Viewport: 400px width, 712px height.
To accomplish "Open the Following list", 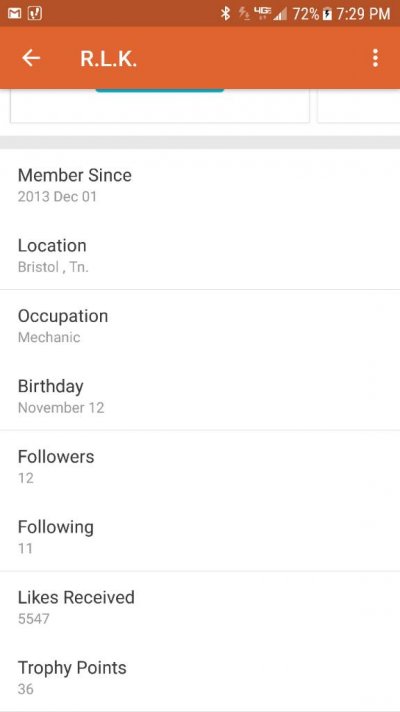I will tap(200, 536).
